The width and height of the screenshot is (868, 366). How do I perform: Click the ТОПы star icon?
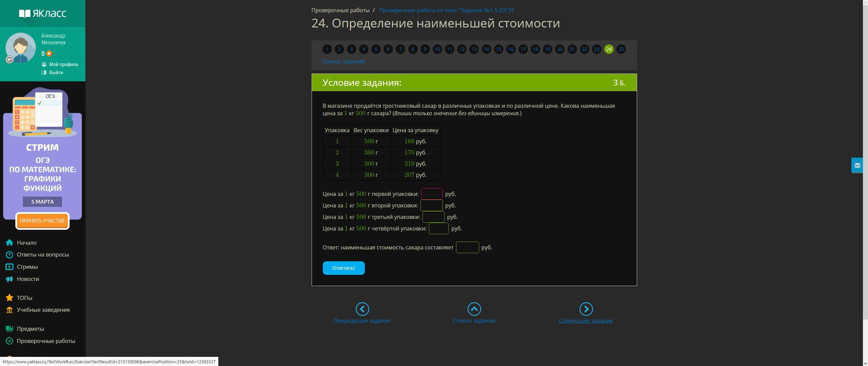coord(9,298)
